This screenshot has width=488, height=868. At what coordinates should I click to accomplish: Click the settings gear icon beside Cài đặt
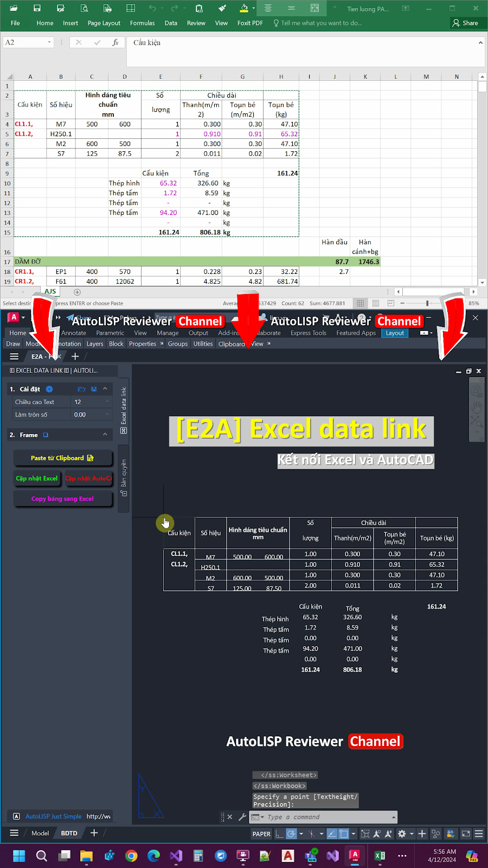tap(49, 389)
